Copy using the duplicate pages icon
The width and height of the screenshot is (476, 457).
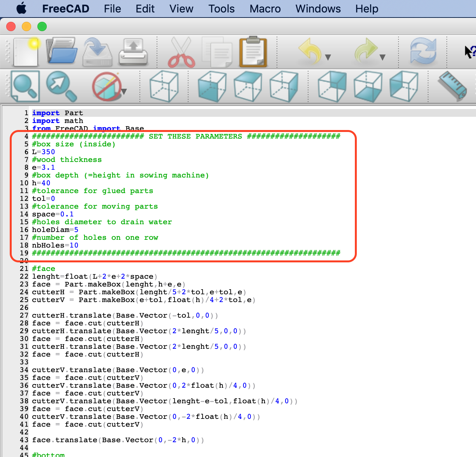click(217, 52)
